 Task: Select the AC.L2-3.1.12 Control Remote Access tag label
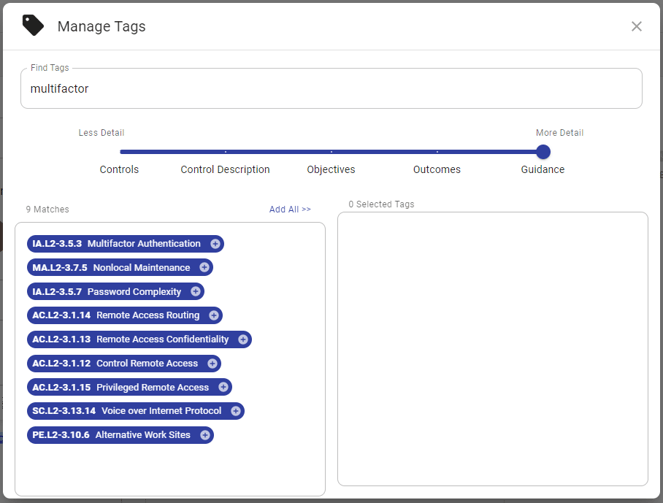[x=115, y=364]
